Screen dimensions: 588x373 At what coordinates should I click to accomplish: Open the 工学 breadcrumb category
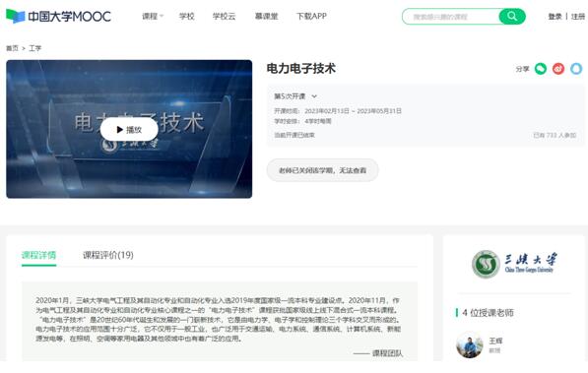tap(34, 48)
